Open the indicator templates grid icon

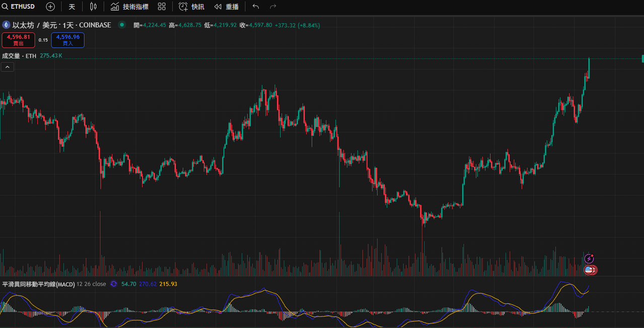(162, 7)
